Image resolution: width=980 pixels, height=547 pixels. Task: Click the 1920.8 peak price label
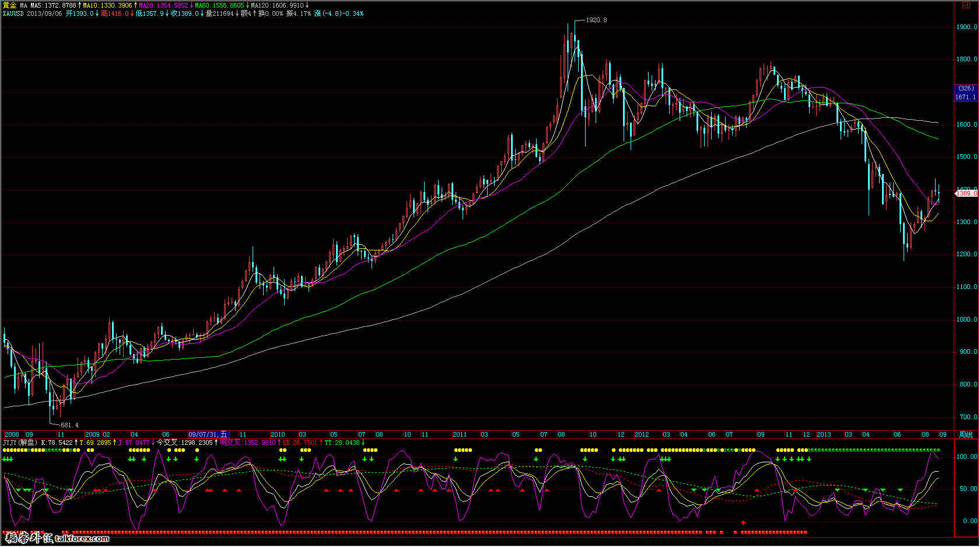(x=596, y=20)
